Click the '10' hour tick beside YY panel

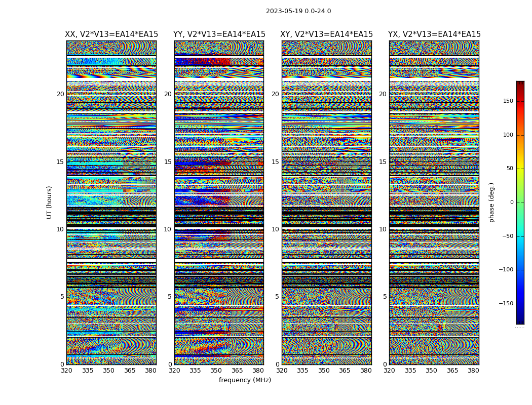click(168, 229)
